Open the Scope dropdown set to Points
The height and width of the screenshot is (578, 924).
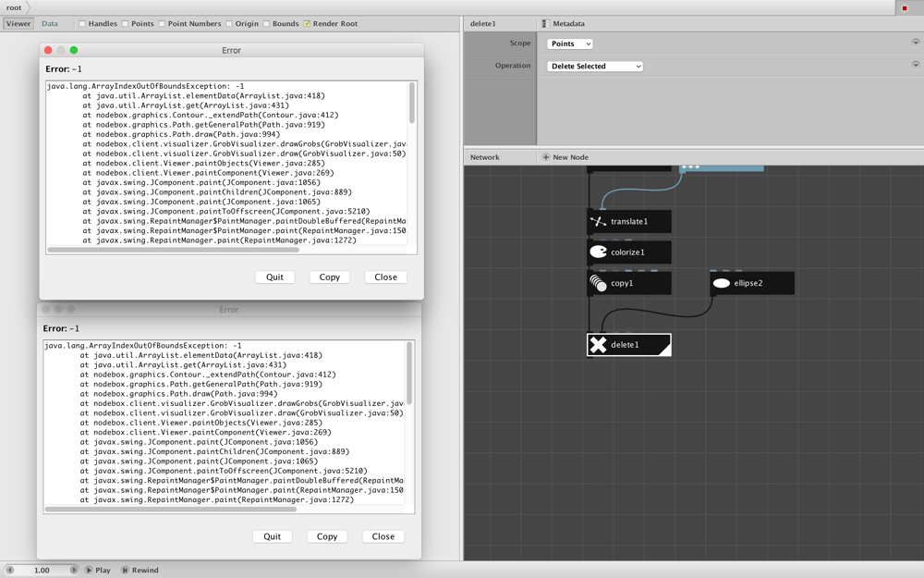click(569, 43)
